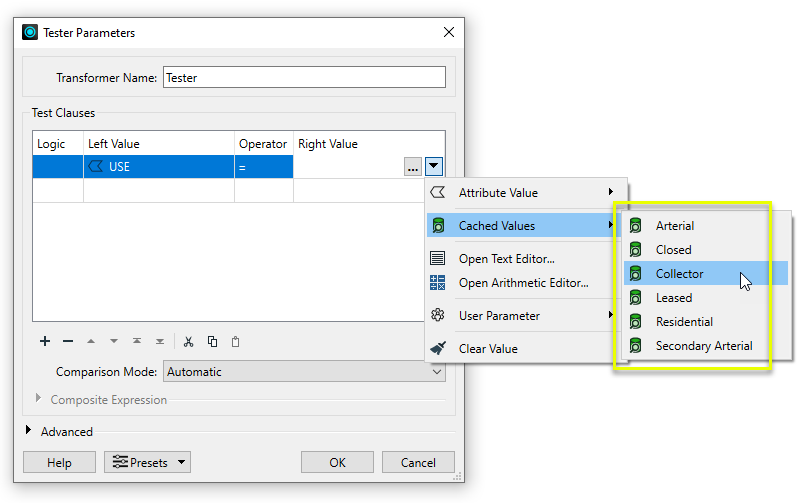Click the copy clause icon
Viewport: 804px width, 503px height.
pyautogui.click(x=212, y=341)
